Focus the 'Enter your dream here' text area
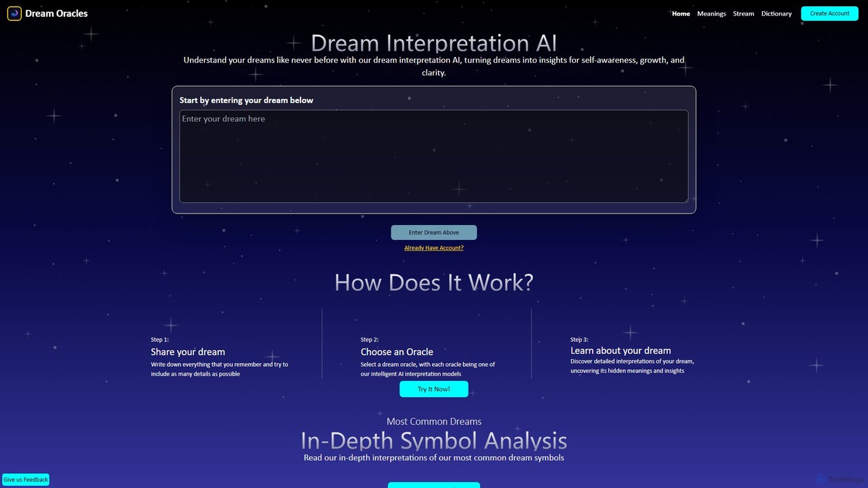Viewport: 868px width, 488px height. [434, 157]
